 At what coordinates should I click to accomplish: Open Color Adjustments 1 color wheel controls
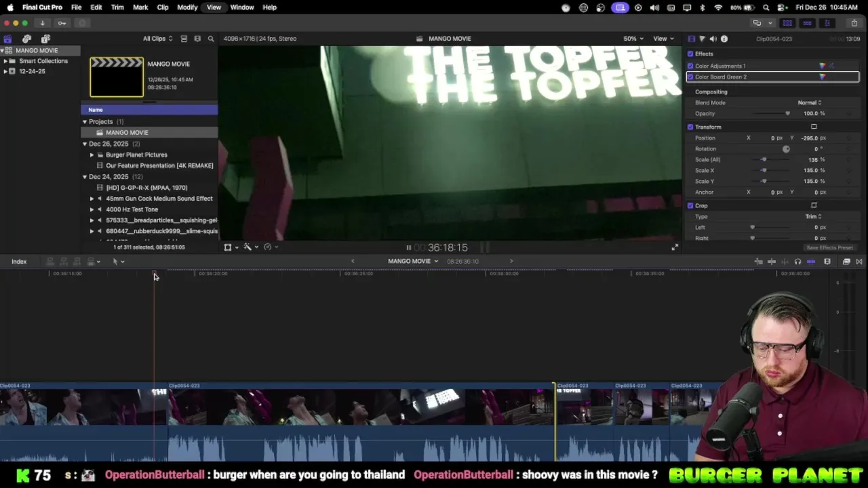pos(823,66)
